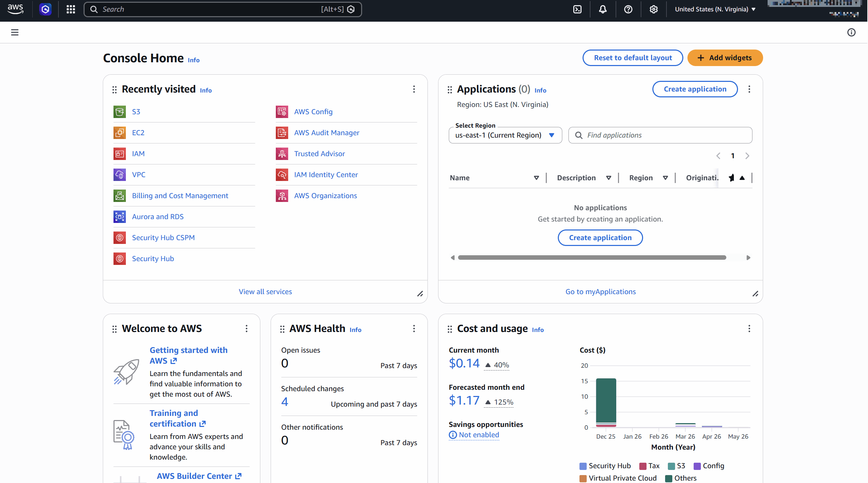Image resolution: width=868 pixels, height=483 pixels.
Task: Click the IAM Identity Center icon
Action: [x=282, y=175]
